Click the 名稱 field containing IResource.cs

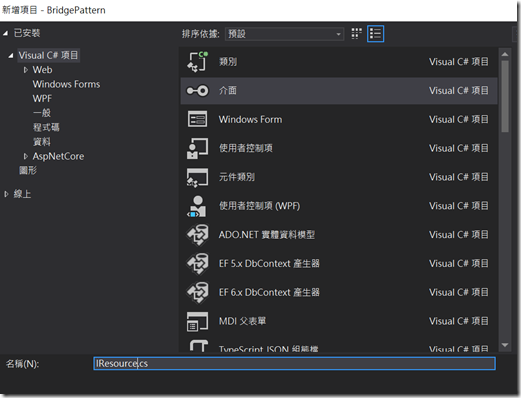294,363
